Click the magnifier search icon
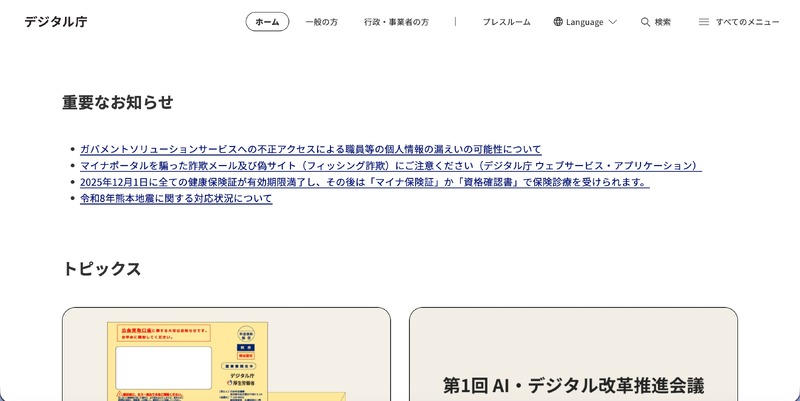This screenshot has height=401, width=800. [x=645, y=22]
